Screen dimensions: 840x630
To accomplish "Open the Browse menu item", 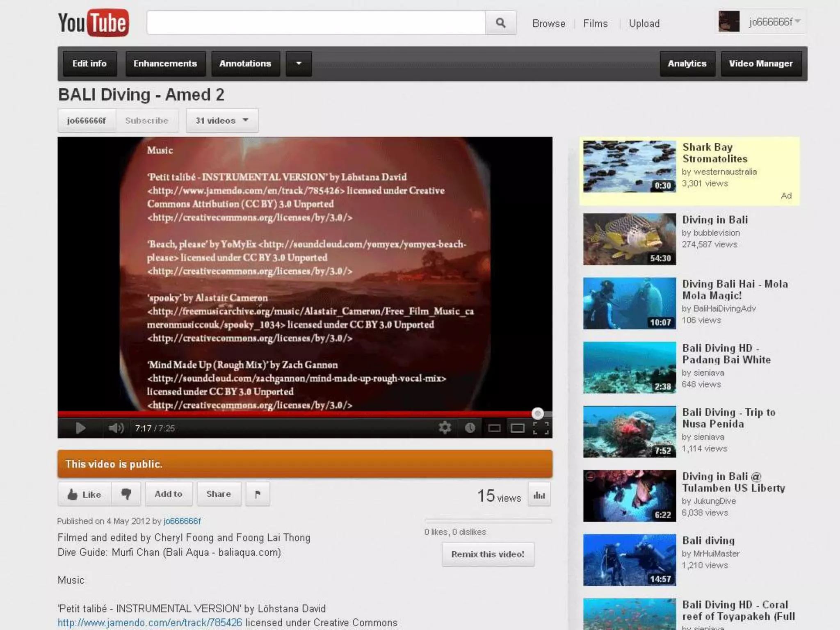I will point(548,23).
